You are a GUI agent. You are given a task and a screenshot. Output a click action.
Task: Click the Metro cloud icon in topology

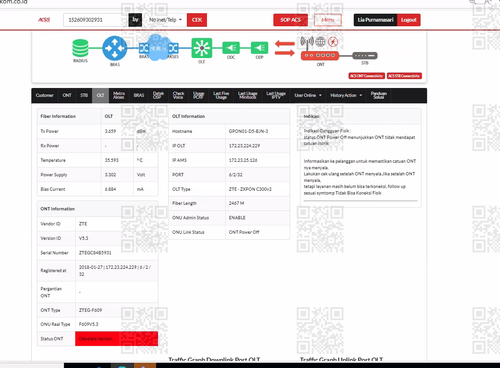(x=157, y=47)
